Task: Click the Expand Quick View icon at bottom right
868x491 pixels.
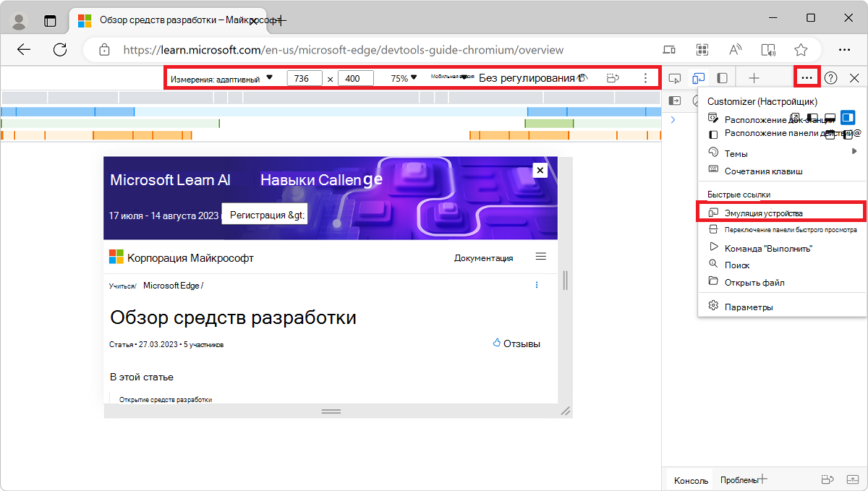Action: (x=852, y=479)
